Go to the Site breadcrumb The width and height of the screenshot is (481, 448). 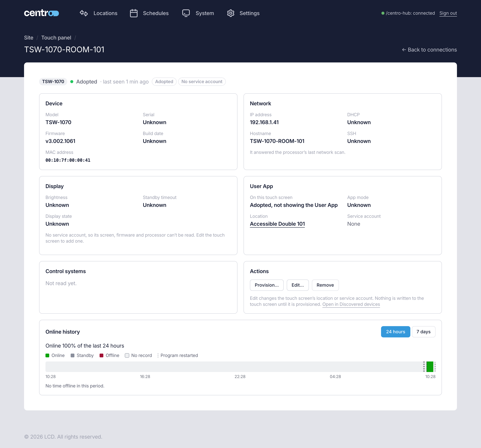(29, 38)
